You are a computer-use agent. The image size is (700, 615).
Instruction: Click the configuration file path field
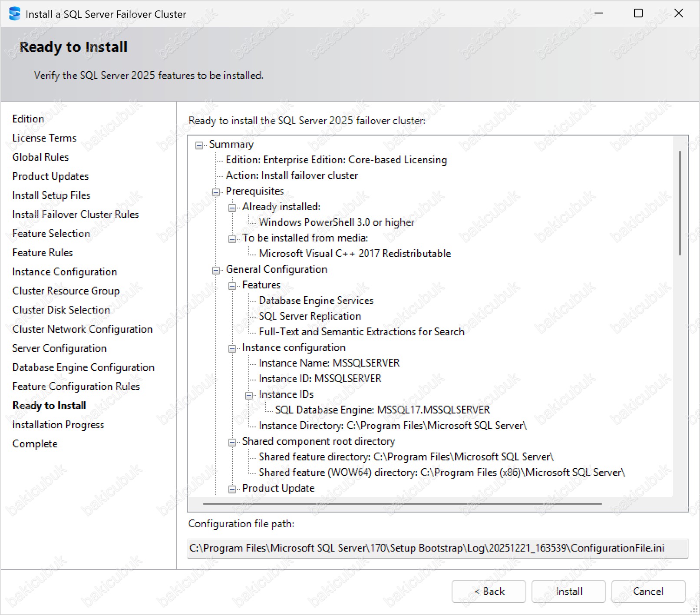click(437, 548)
